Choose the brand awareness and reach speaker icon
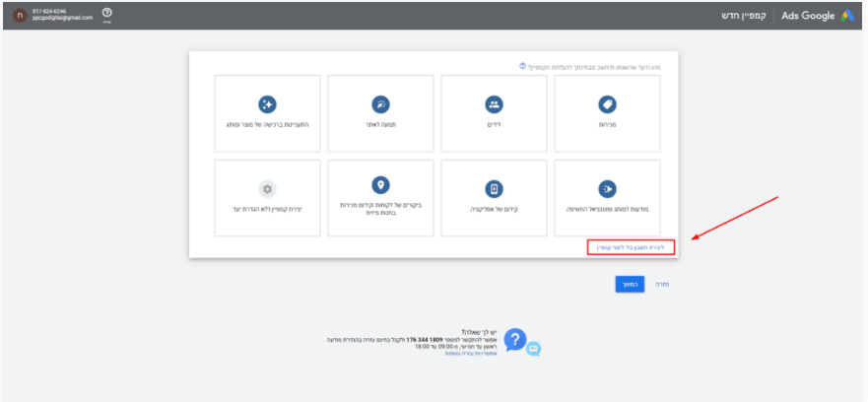Image resolution: width=868 pixels, height=402 pixels. click(x=607, y=189)
